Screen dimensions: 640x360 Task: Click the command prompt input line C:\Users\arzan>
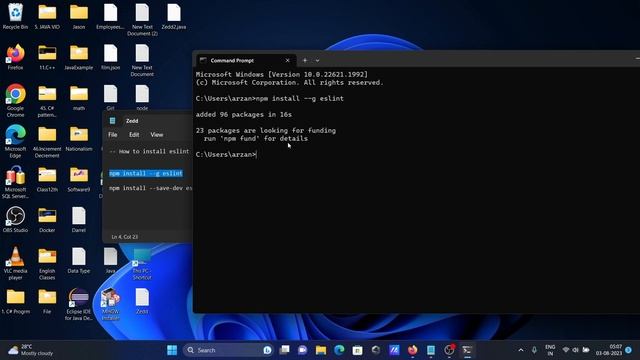point(226,155)
